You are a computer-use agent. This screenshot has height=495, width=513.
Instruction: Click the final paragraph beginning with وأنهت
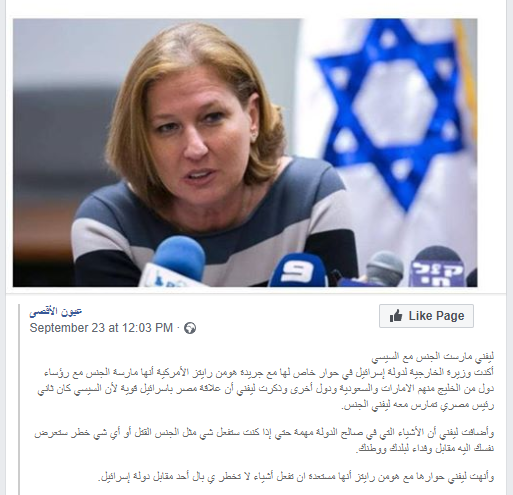pos(296,477)
